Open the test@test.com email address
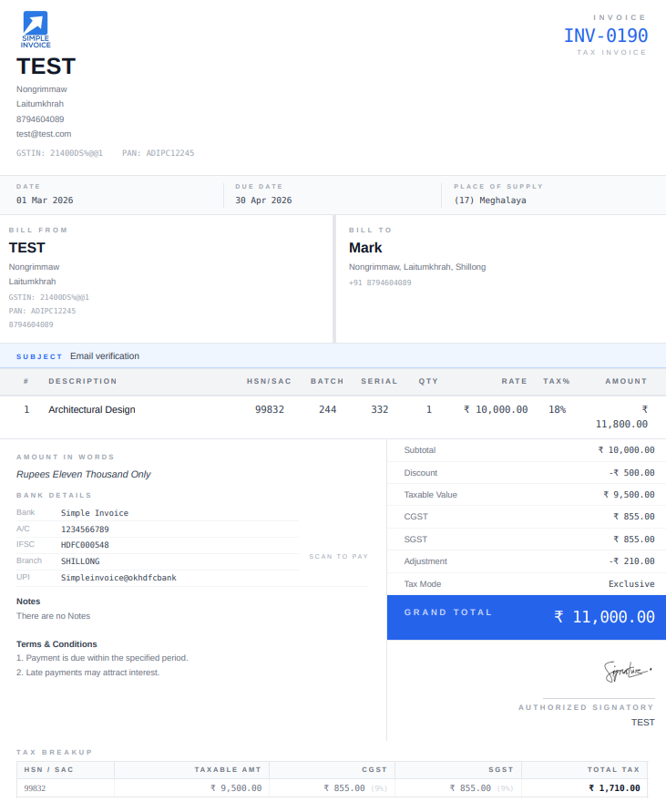Viewport: 666px width, 812px height. [44, 134]
